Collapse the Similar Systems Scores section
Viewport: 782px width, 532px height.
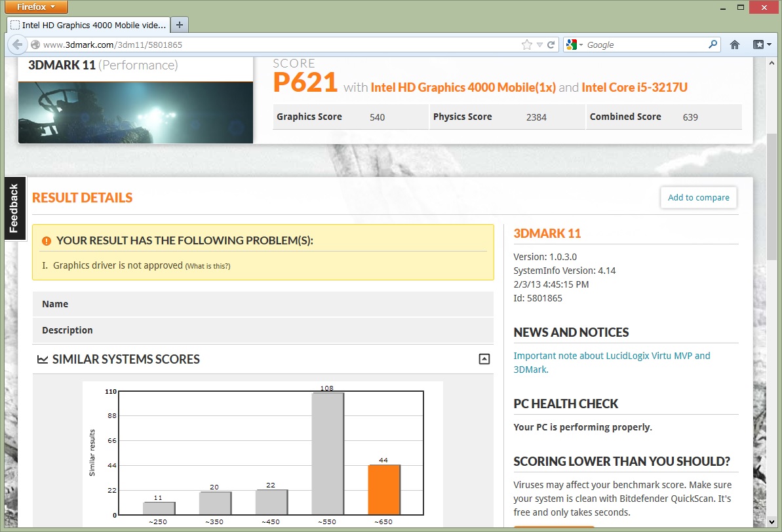coord(484,359)
